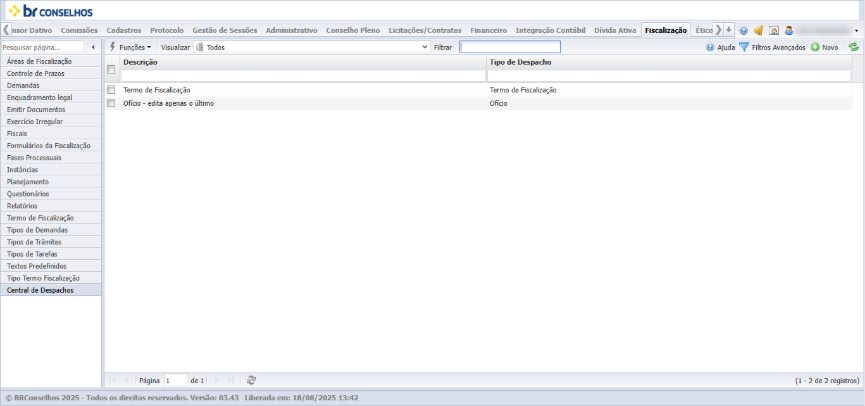The image size is (865, 406).
Task: Open Demandas in sidebar
Action: click(51, 86)
